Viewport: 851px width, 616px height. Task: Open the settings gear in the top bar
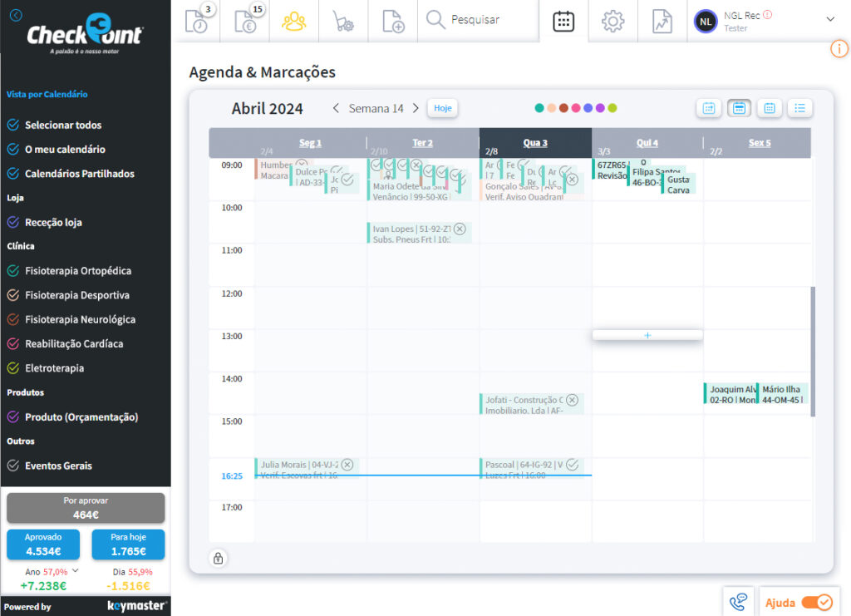[x=612, y=21]
